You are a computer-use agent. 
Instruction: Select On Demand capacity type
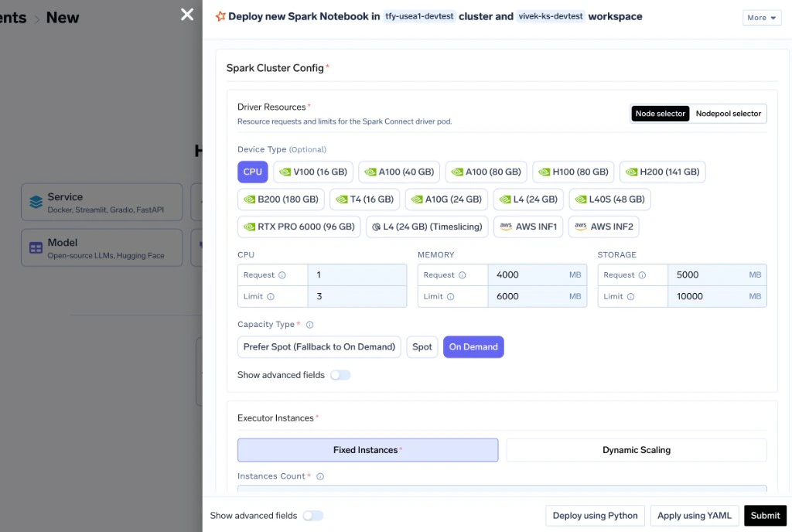[473, 346]
